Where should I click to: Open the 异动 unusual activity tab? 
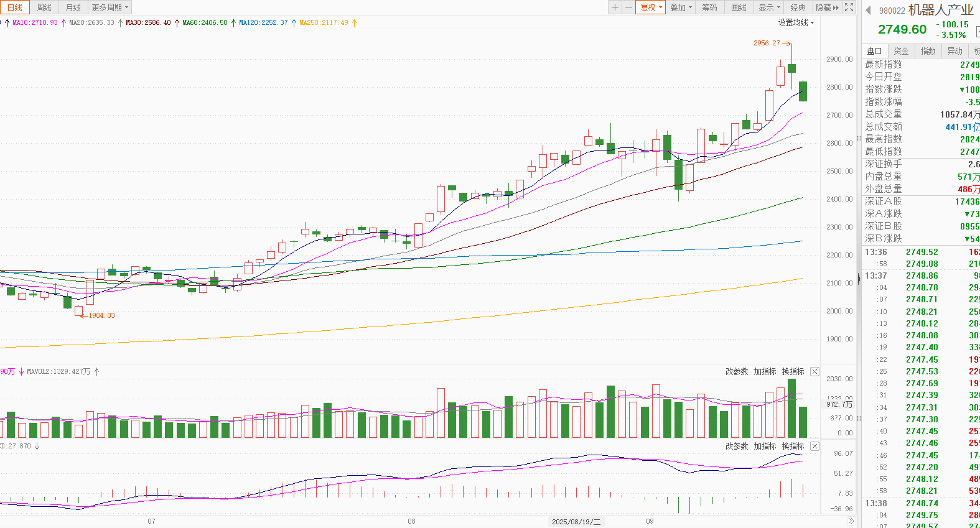pos(954,51)
